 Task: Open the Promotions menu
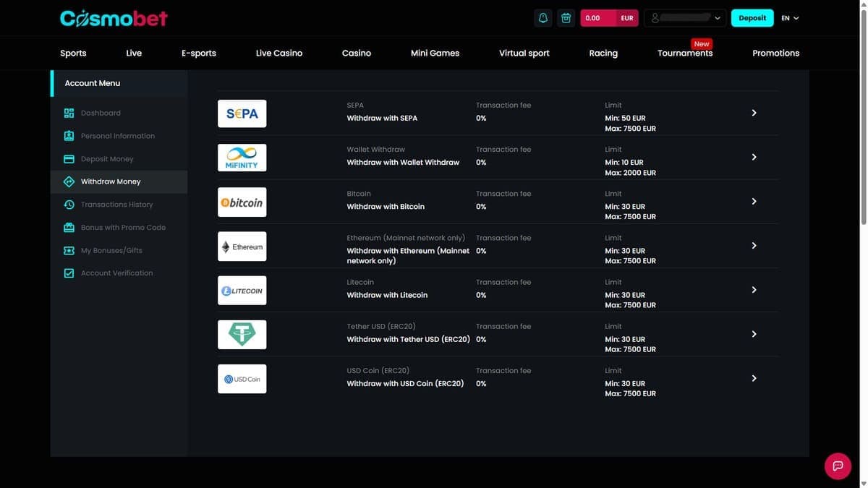(x=776, y=53)
